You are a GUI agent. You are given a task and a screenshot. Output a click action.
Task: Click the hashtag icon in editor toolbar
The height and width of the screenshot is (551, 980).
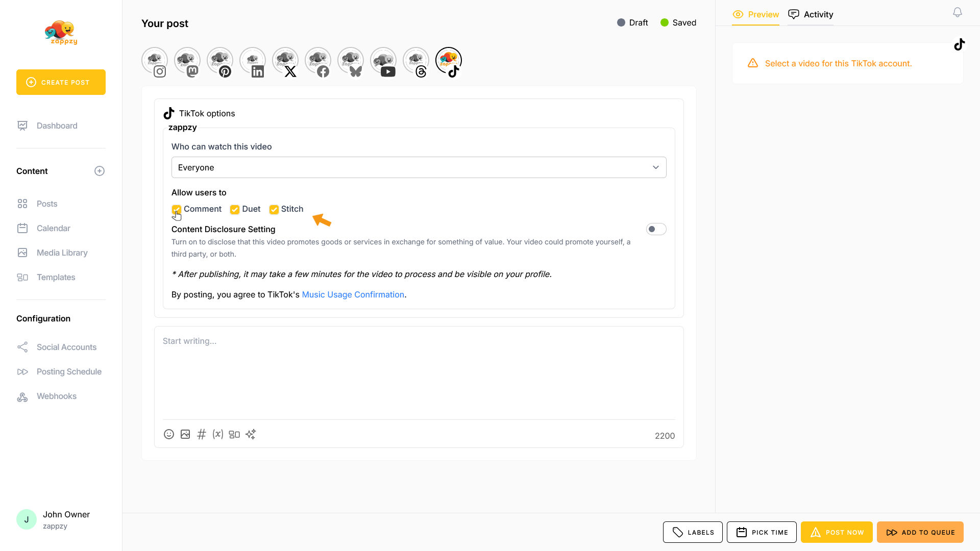(202, 434)
